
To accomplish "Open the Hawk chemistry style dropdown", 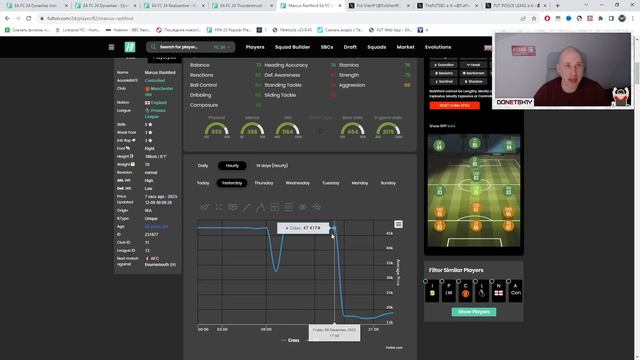I will (473, 65).
